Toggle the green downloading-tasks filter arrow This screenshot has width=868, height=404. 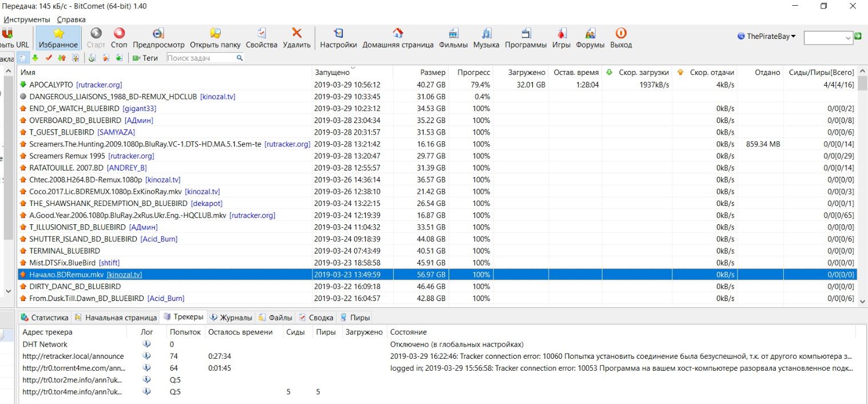pos(35,58)
